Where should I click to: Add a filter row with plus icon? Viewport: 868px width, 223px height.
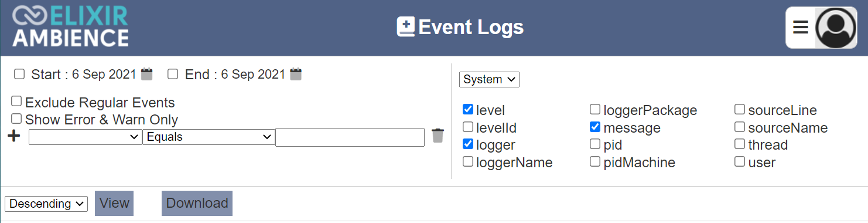(x=14, y=136)
